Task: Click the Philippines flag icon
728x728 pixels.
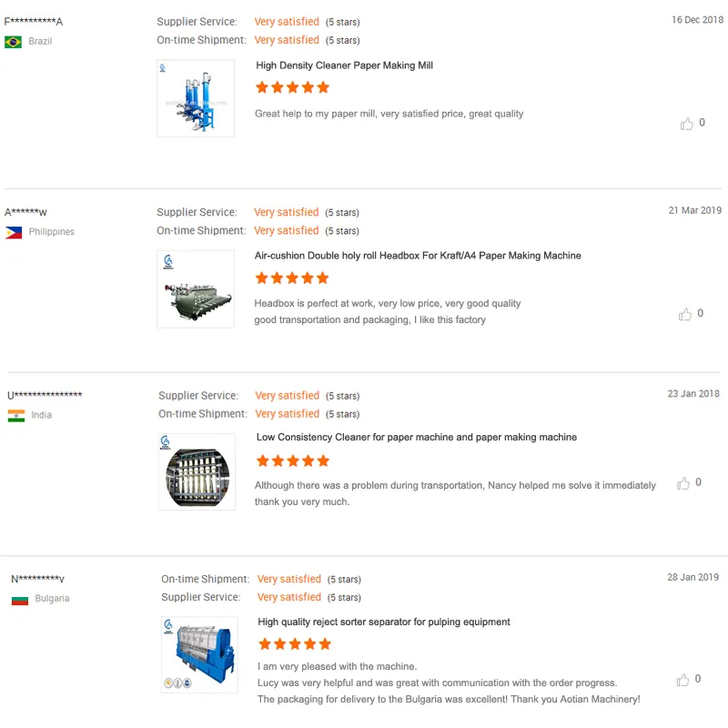Action: click(x=14, y=233)
